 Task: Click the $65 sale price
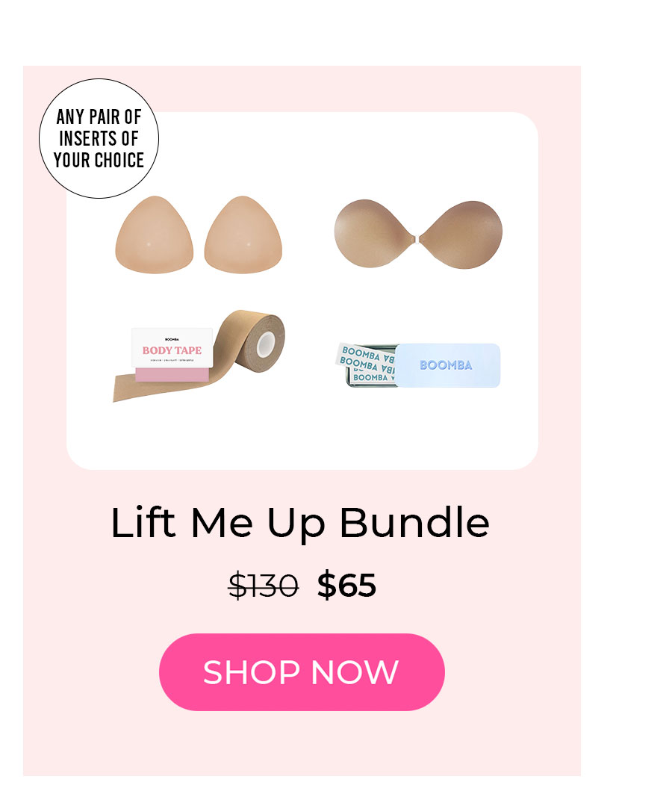click(346, 586)
